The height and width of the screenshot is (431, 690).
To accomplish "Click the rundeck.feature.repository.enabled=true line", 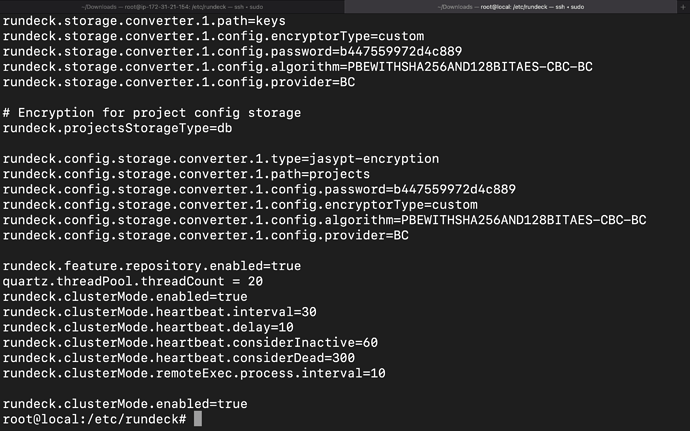I will pos(152,266).
